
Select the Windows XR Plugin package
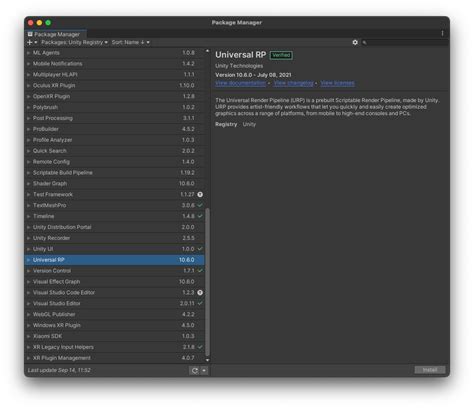(x=115, y=325)
